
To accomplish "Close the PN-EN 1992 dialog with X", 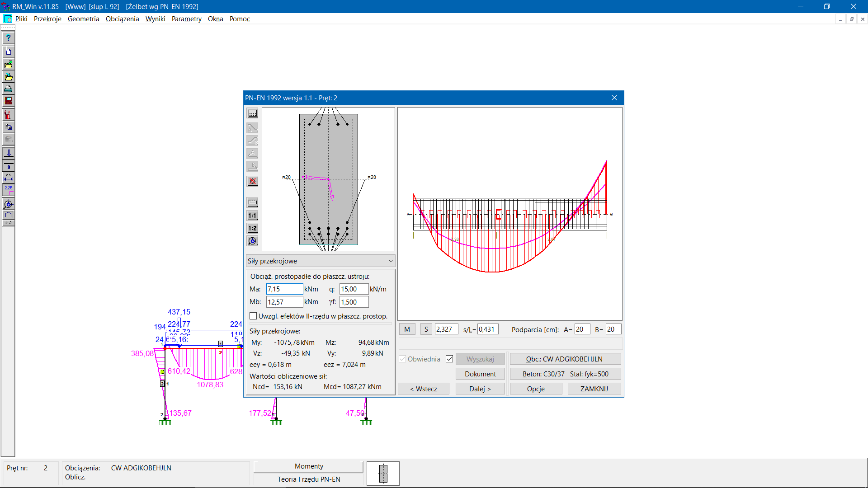I will tap(614, 98).
